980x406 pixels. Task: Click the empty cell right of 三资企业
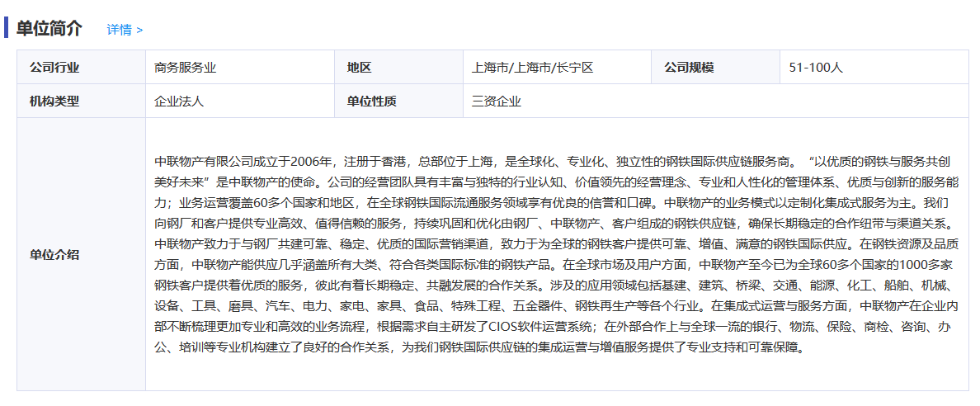click(x=742, y=101)
